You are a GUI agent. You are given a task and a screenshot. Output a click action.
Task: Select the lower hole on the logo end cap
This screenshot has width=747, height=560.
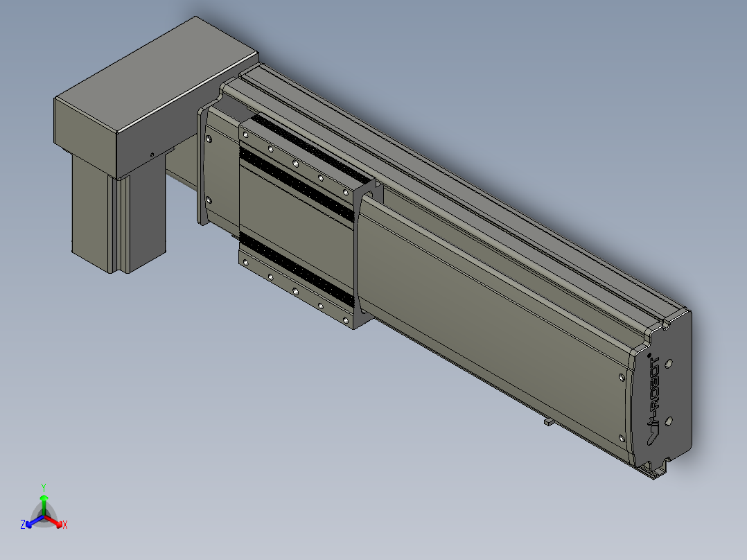[669, 421]
